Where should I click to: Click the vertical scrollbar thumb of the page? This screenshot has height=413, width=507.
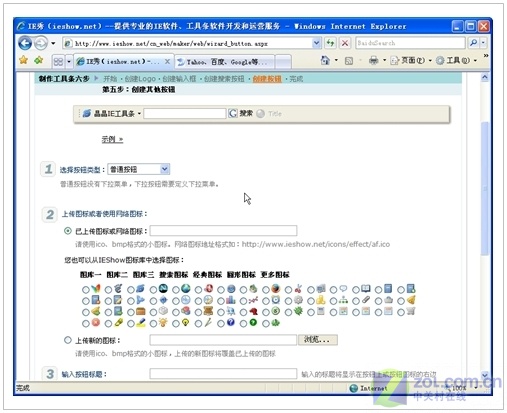pos(485,189)
